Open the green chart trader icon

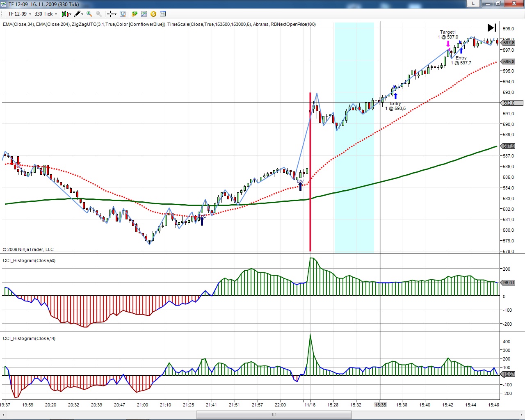click(x=134, y=14)
